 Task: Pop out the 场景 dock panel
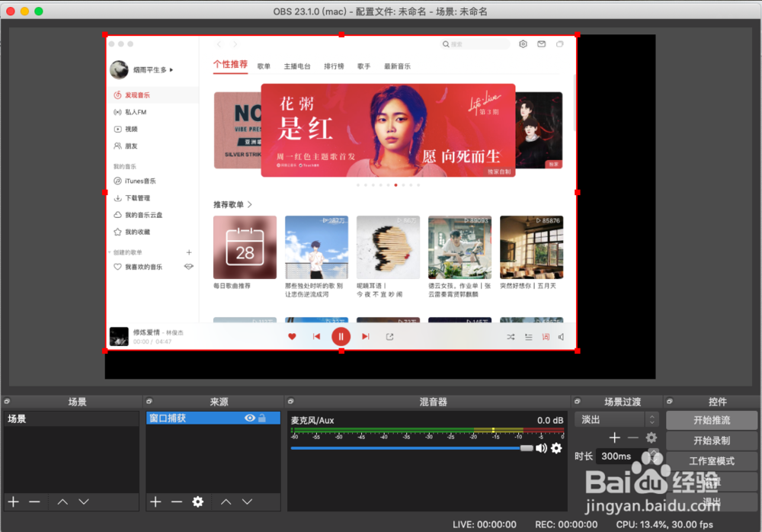tap(7, 401)
